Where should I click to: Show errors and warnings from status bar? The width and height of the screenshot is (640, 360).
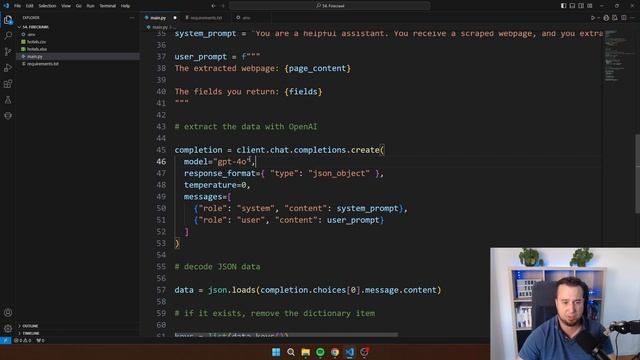(22, 340)
